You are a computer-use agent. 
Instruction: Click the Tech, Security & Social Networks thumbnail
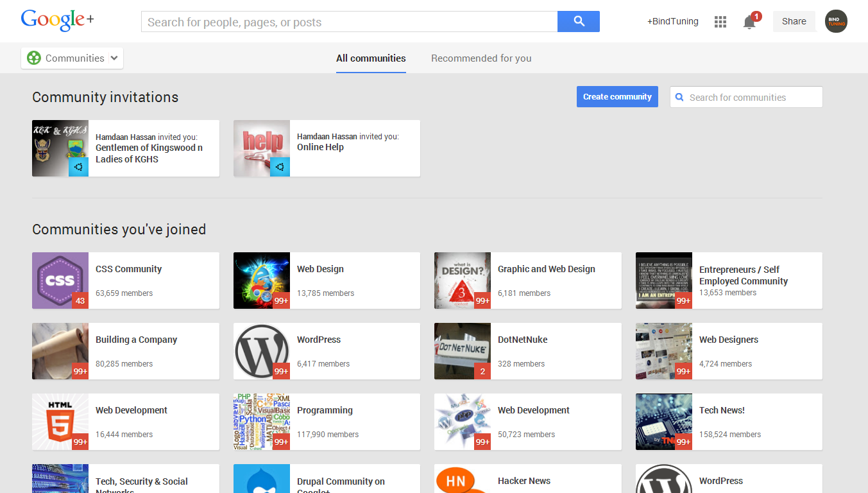(x=60, y=478)
